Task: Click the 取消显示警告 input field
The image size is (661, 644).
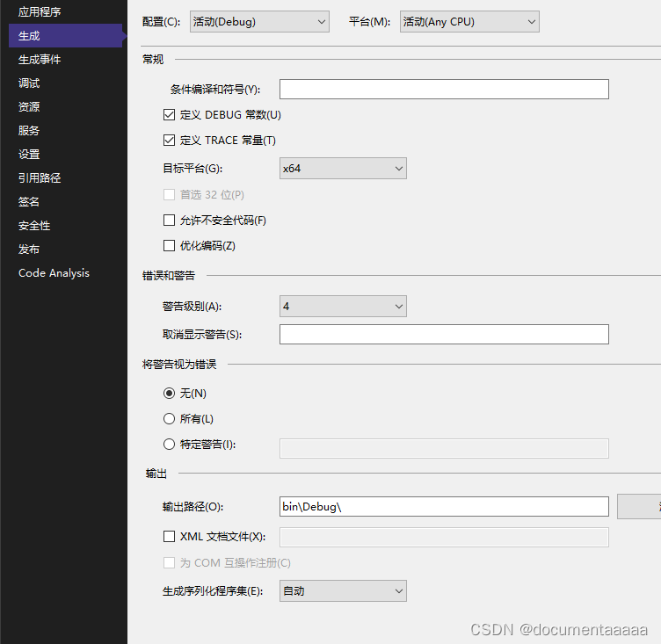Action: click(x=444, y=334)
